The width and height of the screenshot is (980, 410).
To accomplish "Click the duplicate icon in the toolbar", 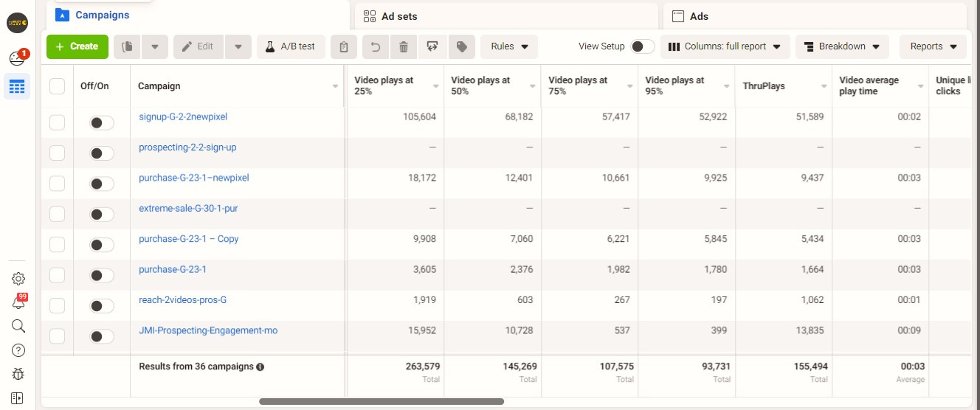I will pos(127,46).
